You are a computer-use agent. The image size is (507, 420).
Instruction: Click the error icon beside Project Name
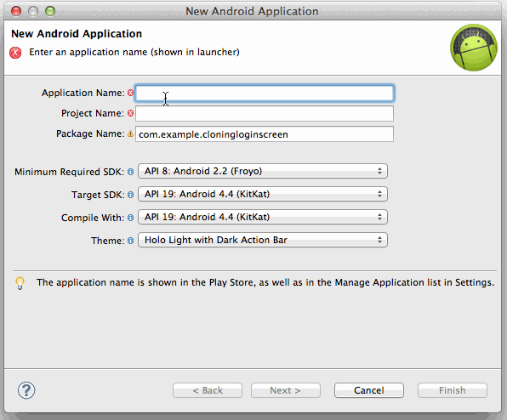click(130, 113)
